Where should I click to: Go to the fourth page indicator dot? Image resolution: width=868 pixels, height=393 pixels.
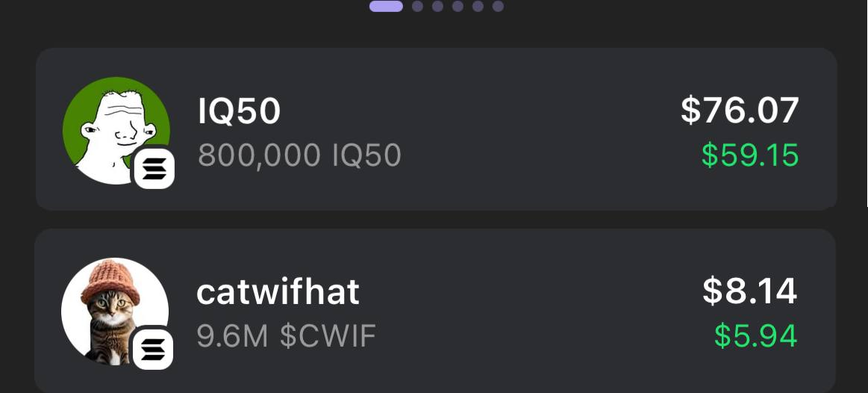pyautogui.click(x=458, y=7)
